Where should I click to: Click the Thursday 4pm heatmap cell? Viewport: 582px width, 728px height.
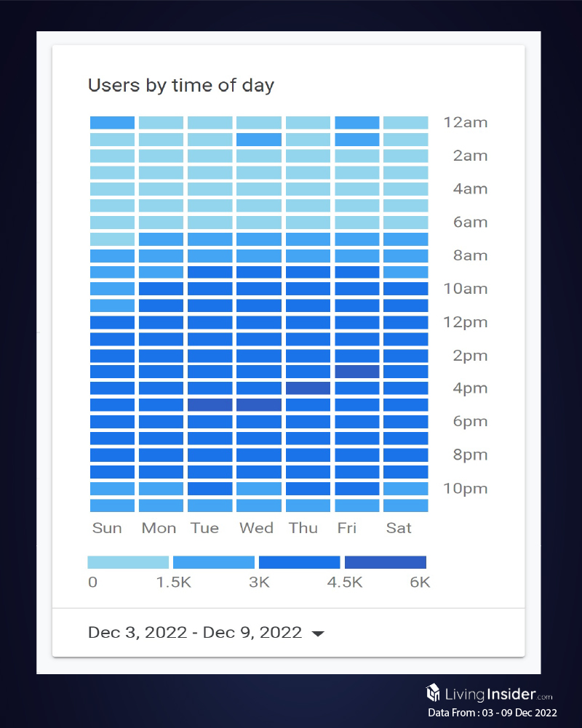pyautogui.click(x=308, y=388)
